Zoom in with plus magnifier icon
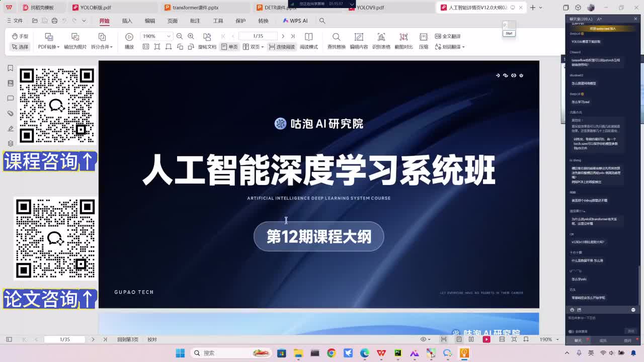The image size is (644, 362). [x=191, y=36]
